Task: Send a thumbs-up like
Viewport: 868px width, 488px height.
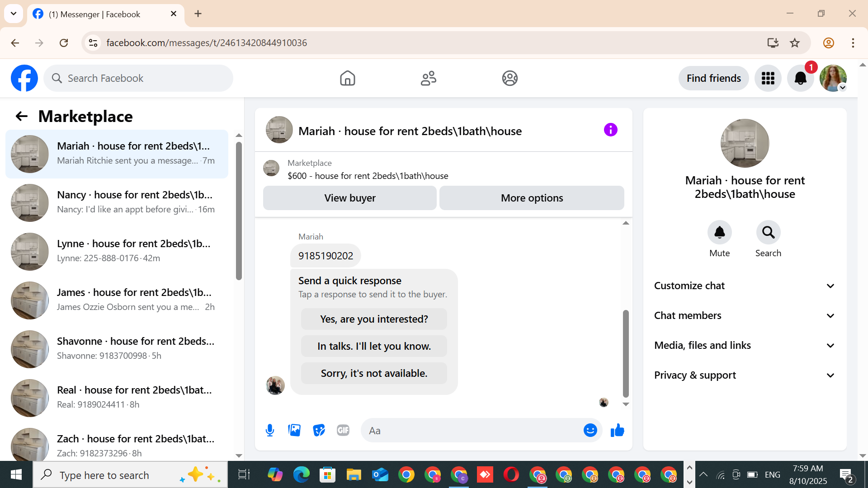Action: coord(617,430)
